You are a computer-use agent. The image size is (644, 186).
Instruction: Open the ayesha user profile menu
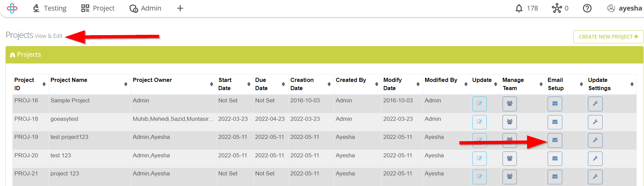(625, 8)
